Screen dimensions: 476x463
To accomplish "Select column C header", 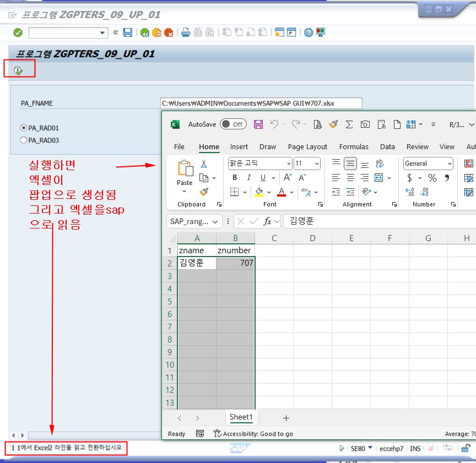I will pos(274,238).
